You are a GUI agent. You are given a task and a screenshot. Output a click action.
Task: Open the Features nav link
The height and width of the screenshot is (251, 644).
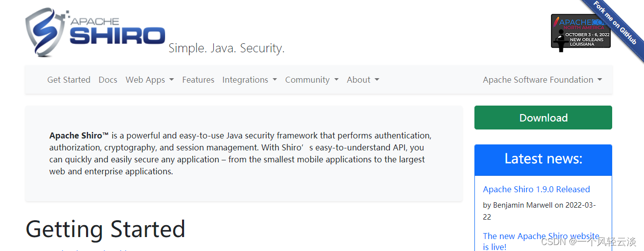[198, 80]
